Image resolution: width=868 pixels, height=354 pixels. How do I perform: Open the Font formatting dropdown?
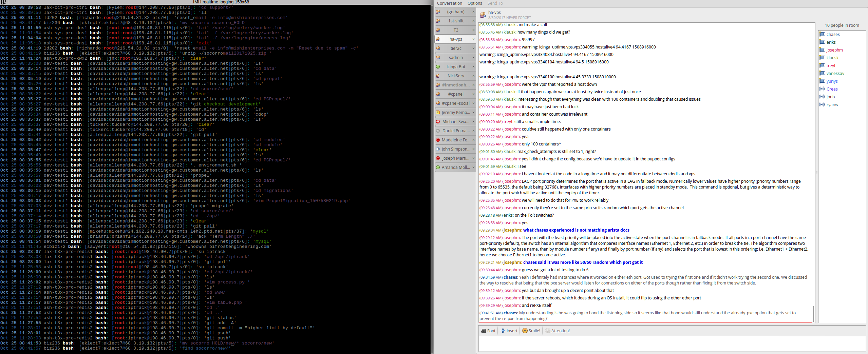tap(488, 331)
